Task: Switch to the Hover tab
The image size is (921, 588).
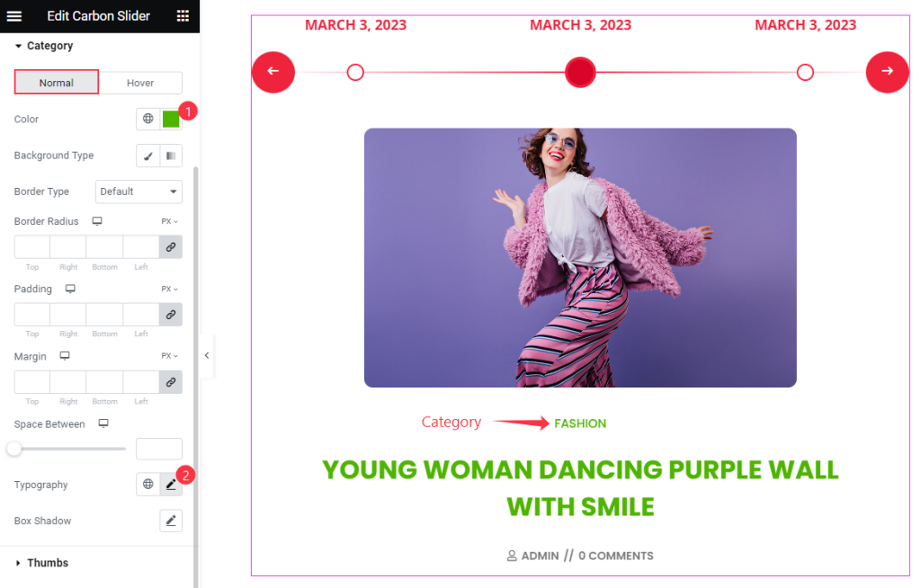Action: point(140,83)
